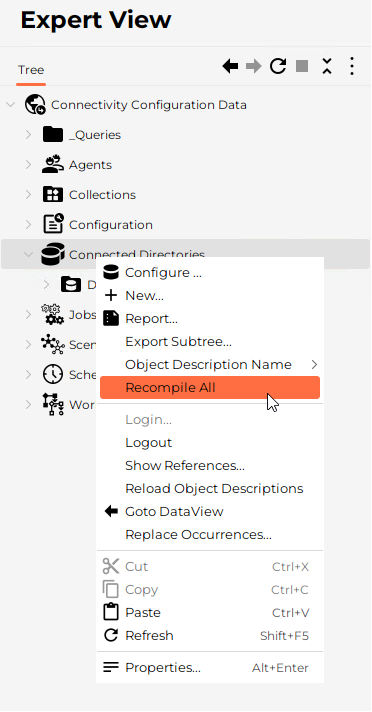Image resolution: width=372 pixels, height=712 pixels.
Task: Choose Paste from the context menu
Action: [x=210, y=613]
